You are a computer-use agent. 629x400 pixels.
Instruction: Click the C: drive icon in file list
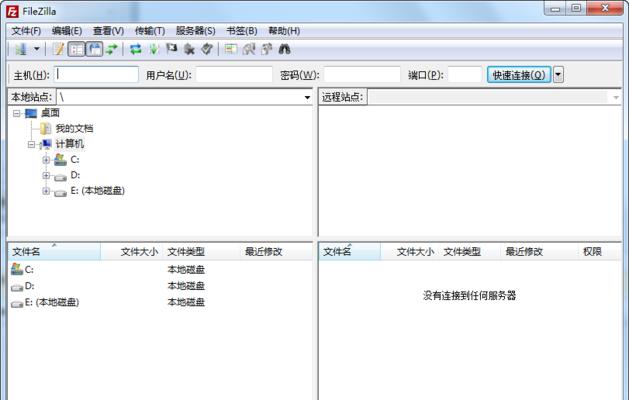[x=17, y=269]
